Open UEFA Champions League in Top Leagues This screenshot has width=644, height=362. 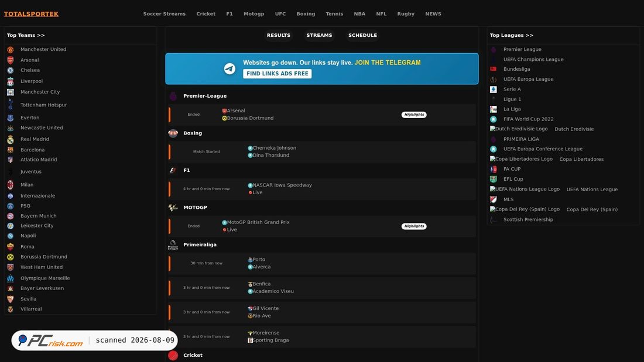click(533, 60)
